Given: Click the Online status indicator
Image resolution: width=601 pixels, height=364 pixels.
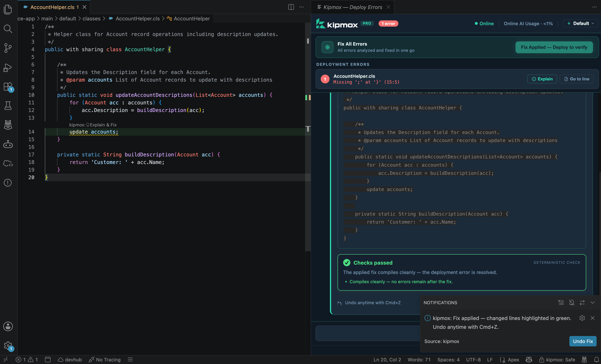Looking at the screenshot, I should (484, 23).
